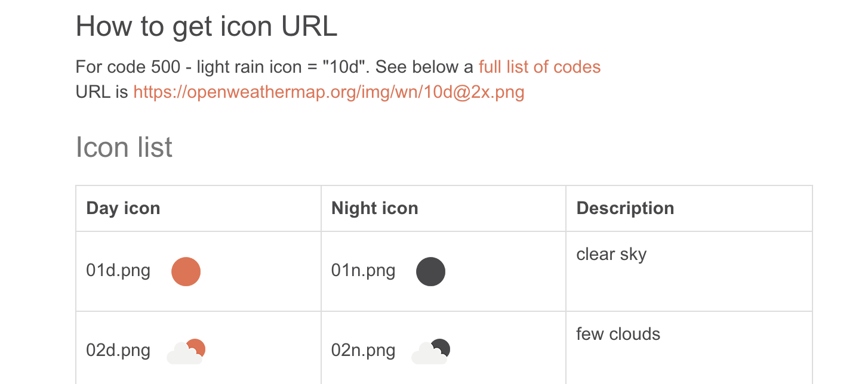The image size is (868, 384).
Task: Click the few clouds description cell
Action: [618, 334]
